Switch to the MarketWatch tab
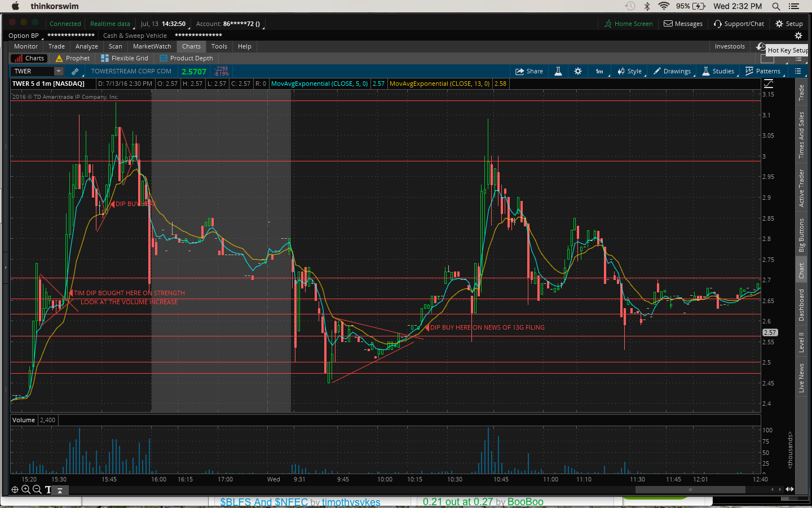The width and height of the screenshot is (812, 508). pyautogui.click(x=152, y=46)
